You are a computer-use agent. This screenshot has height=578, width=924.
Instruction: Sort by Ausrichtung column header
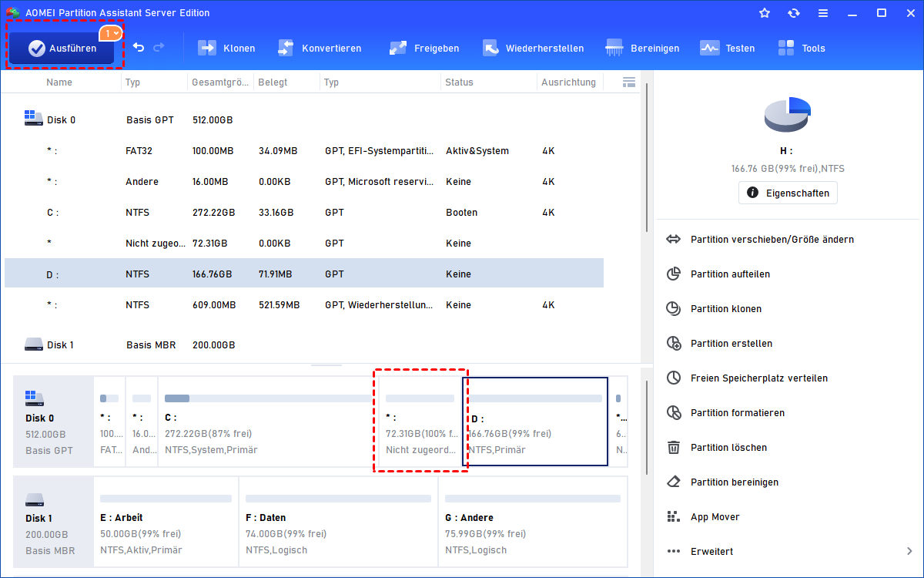click(568, 82)
